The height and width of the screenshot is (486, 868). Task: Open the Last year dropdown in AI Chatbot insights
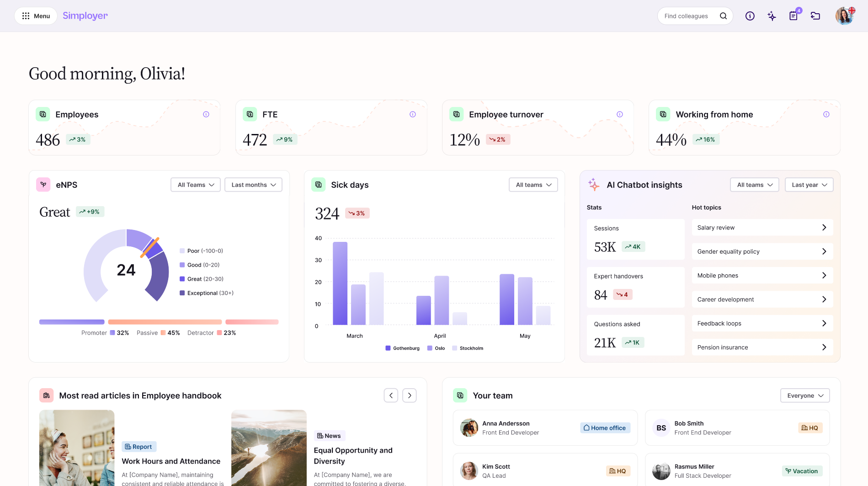click(x=809, y=185)
